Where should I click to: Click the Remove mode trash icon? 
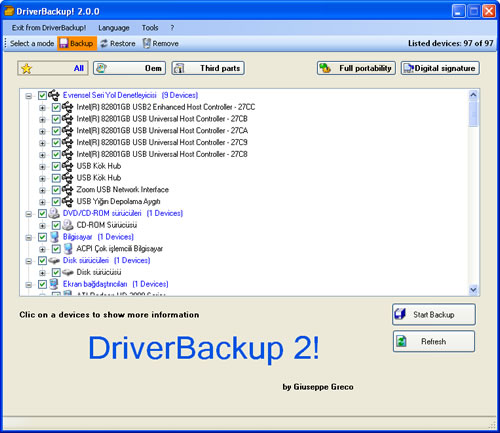[x=147, y=43]
